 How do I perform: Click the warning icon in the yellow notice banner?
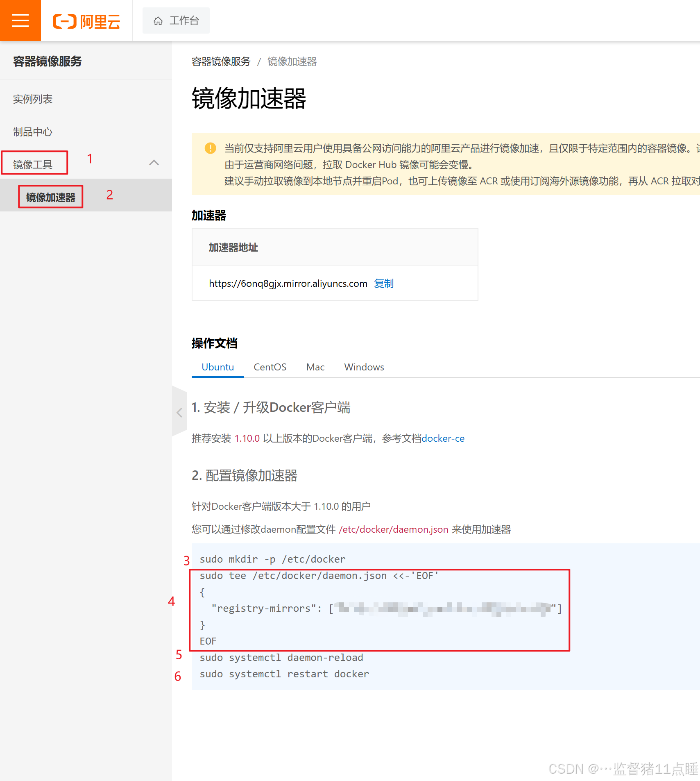[210, 148]
